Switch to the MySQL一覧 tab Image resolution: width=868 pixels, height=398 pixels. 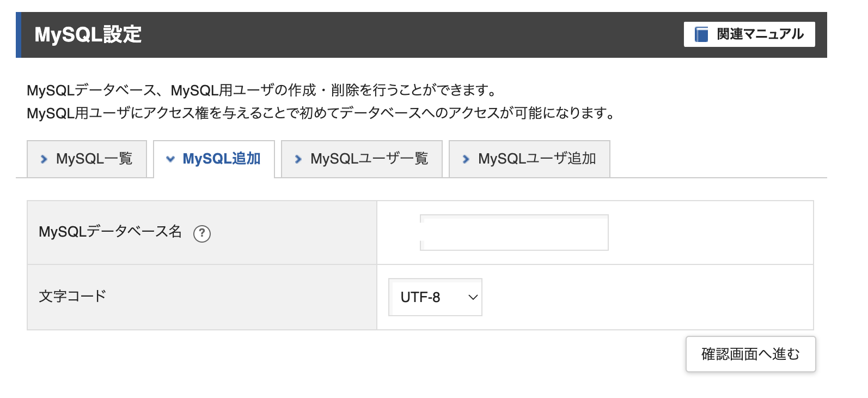pos(87,159)
